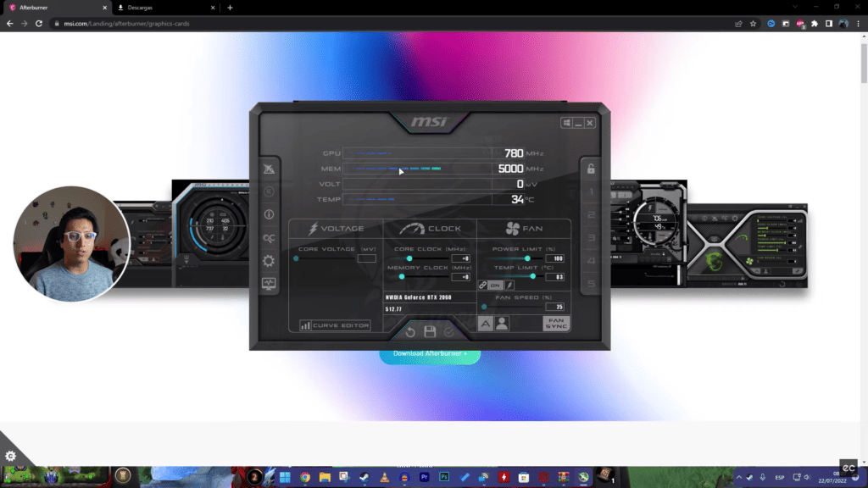Open the browser side panel icon
Viewport: 868px width, 488px height.
pos(829,24)
